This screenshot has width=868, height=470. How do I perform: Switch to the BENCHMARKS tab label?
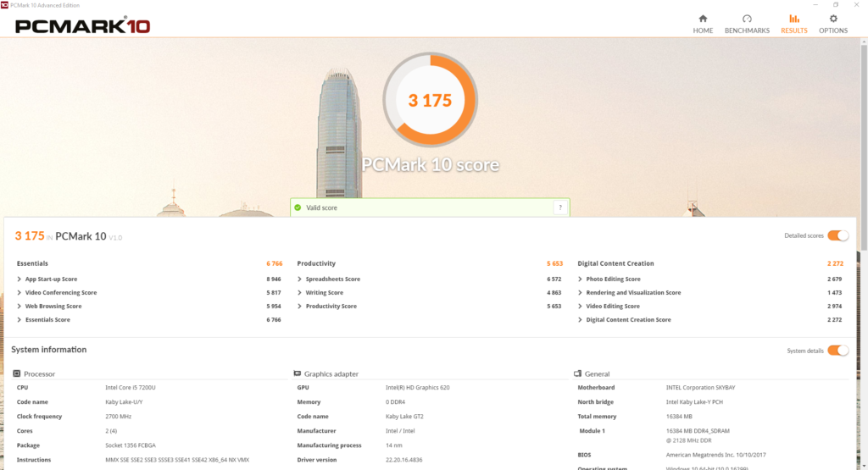(x=747, y=31)
